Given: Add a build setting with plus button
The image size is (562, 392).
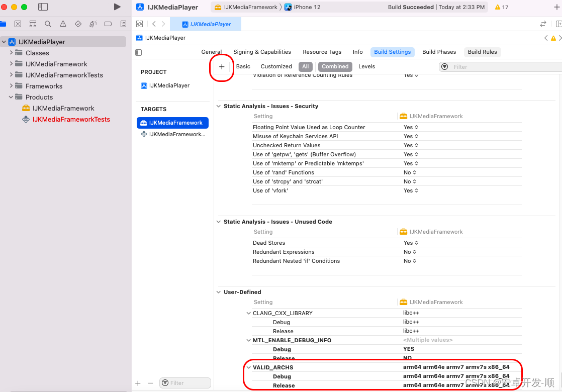Looking at the screenshot, I should (x=222, y=67).
